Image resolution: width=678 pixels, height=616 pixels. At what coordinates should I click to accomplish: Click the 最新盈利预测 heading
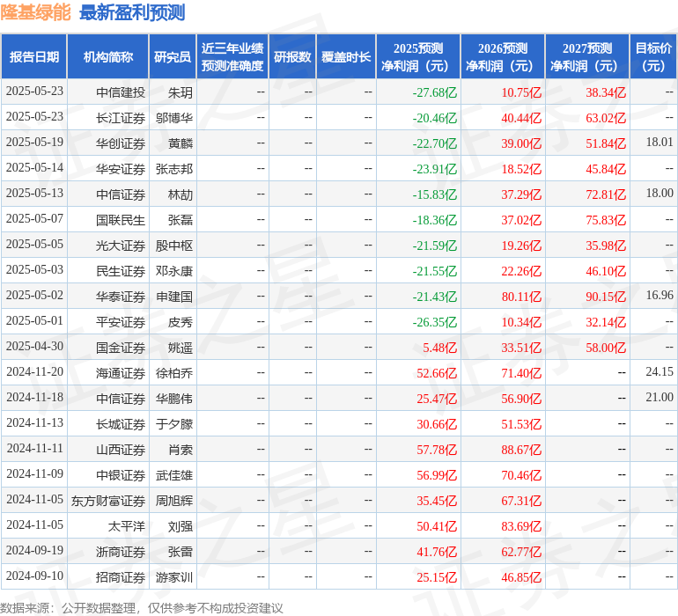(x=132, y=12)
